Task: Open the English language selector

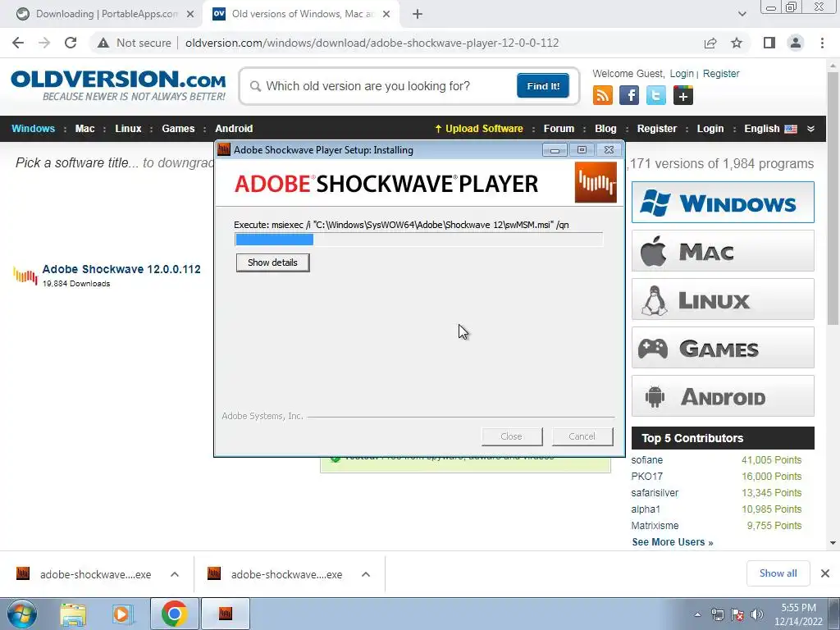Action: 770,129
